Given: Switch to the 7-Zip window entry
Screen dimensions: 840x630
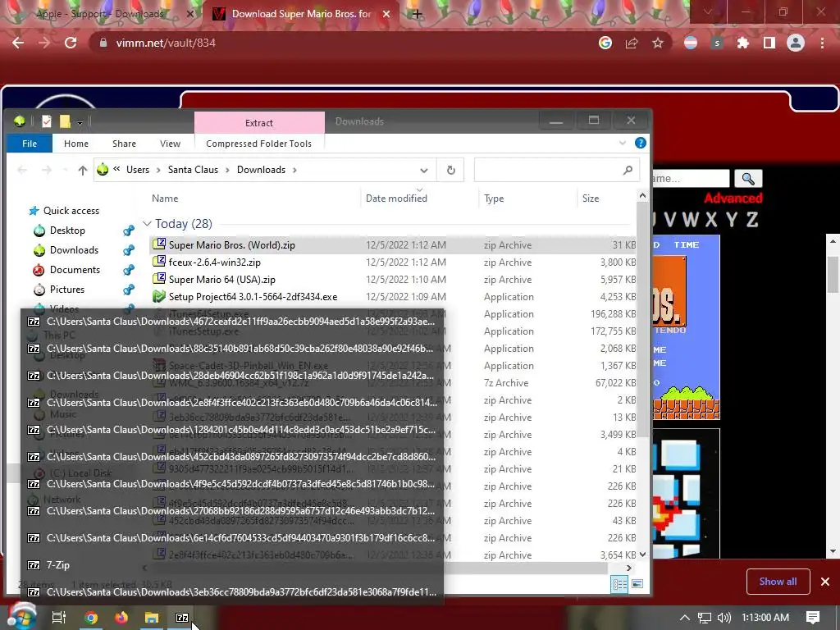Looking at the screenshot, I should click(232, 565).
